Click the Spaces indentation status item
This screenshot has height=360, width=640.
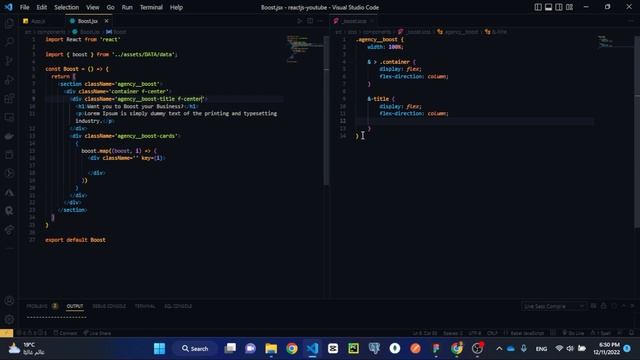coord(453,333)
